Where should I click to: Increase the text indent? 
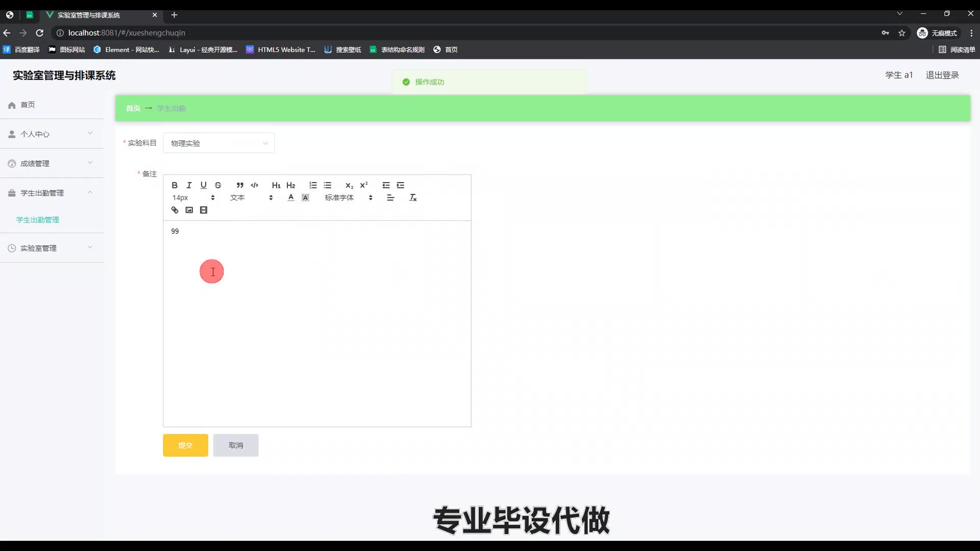coord(401,185)
